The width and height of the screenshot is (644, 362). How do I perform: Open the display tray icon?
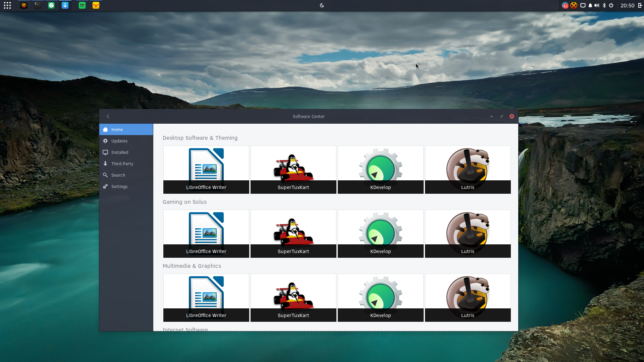583,5
